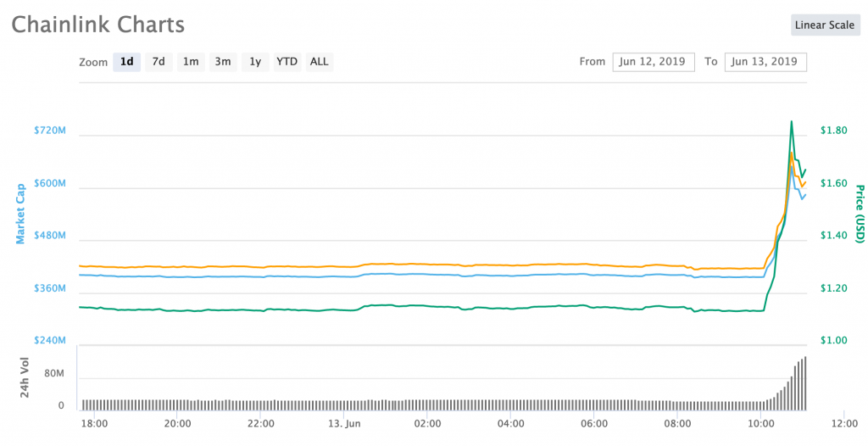Click the $1.80 price axis label
Image resolution: width=868 pixels, height=446 pixels.
[x=834, y=131]
